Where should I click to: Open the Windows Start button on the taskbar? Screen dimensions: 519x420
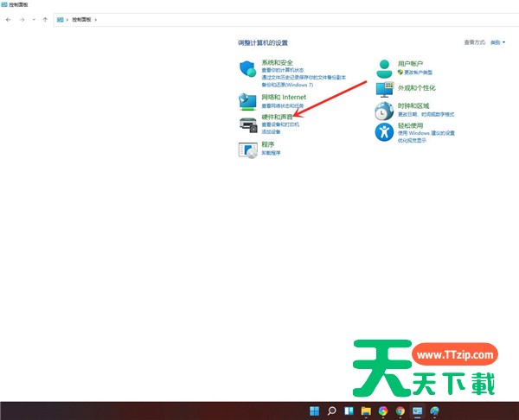[x=314, y=410]
